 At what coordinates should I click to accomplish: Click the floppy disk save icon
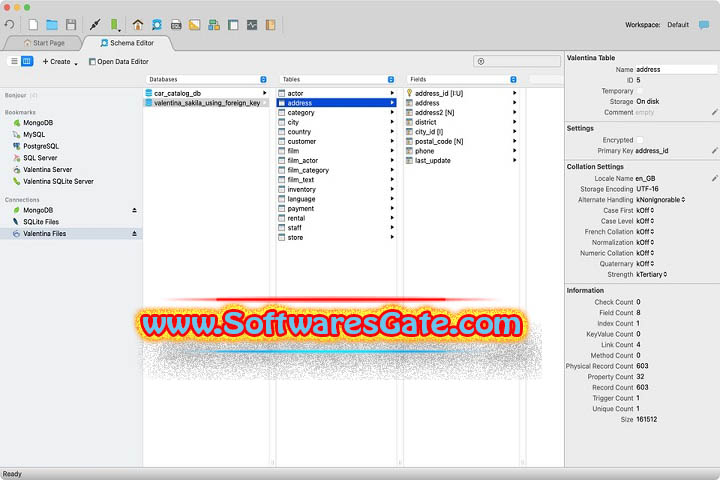tap(71, 24)
